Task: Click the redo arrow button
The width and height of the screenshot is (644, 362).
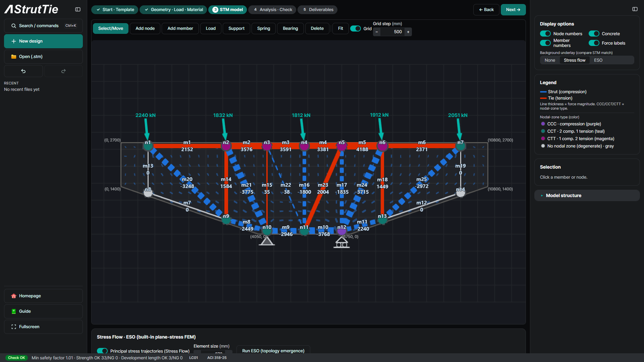Action: point(63,71)
